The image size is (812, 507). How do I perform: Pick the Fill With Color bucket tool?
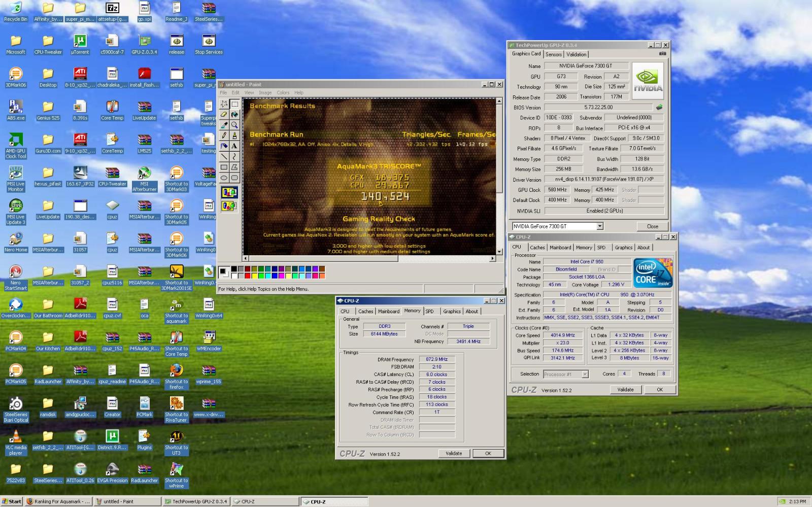234,115
